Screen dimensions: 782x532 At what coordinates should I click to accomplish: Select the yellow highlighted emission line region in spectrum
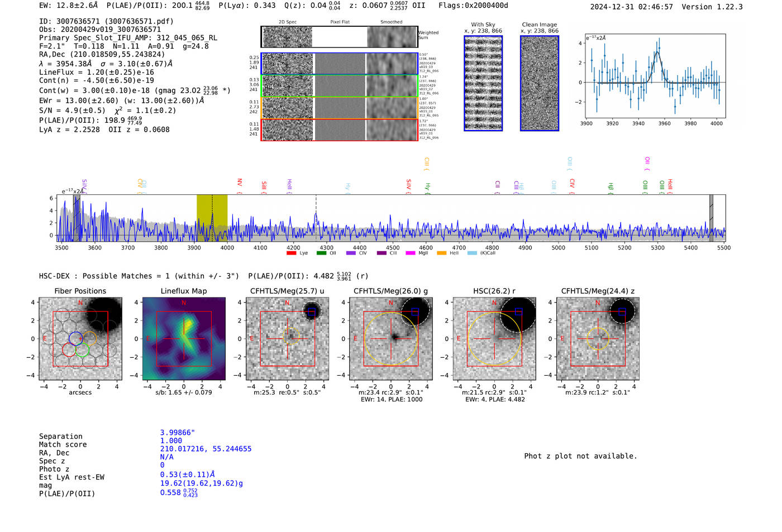212,218
